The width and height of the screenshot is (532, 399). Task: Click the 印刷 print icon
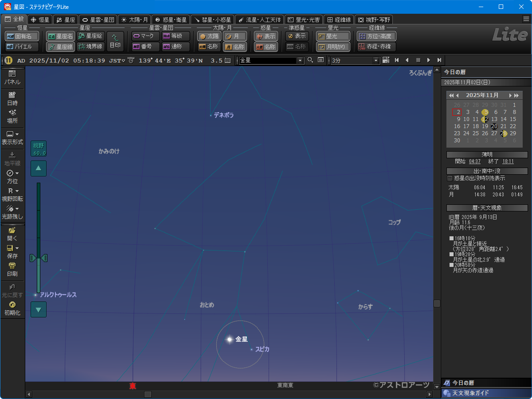(x=12, y=269)
